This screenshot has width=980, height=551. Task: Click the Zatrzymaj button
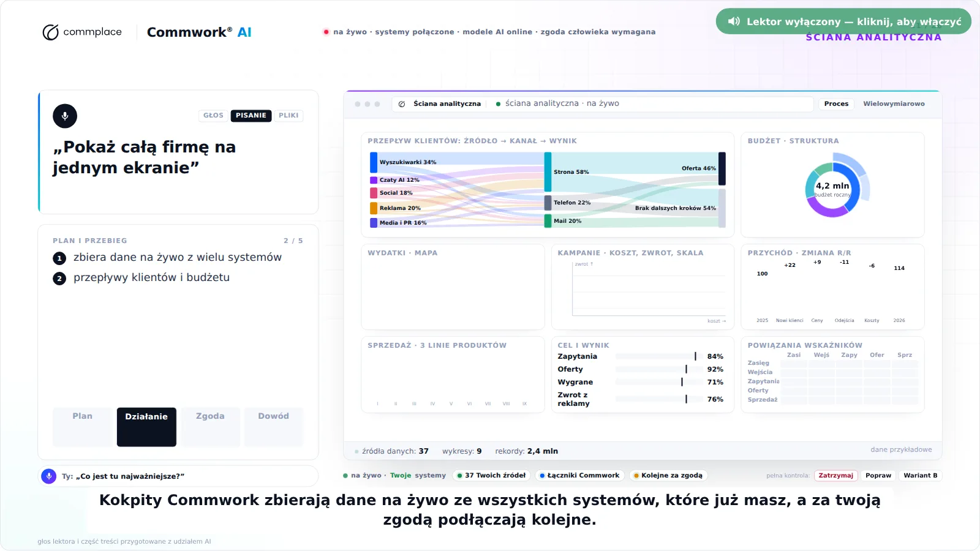pyautogui.click(x=835, y=476)
